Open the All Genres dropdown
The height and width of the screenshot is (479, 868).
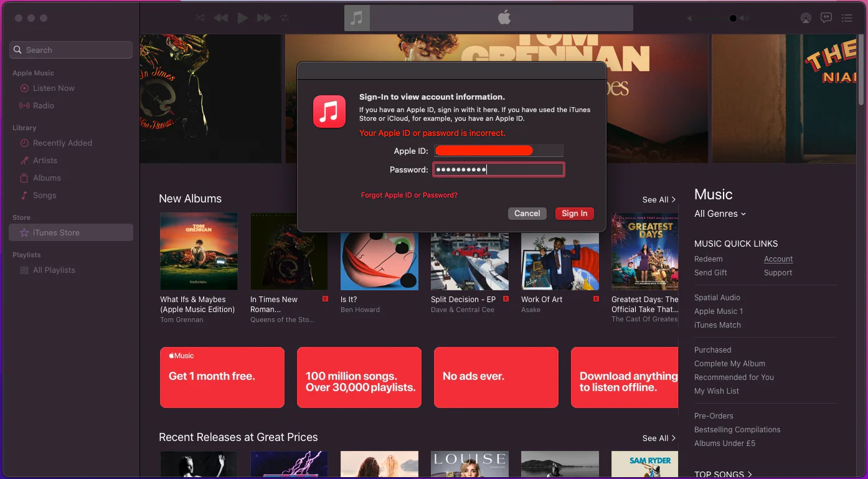[719, 214]
